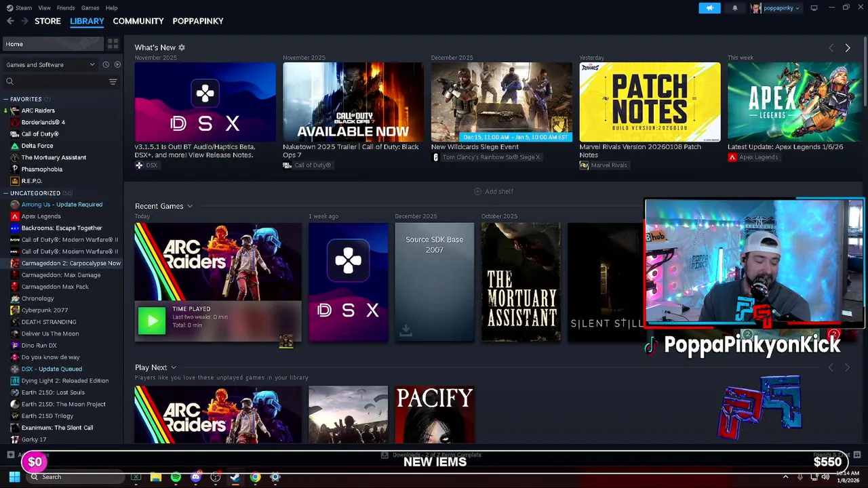Image resolution: width=868 pixels, height=488 pixels.
Task: Open the View menu
Action: point(44,8)
